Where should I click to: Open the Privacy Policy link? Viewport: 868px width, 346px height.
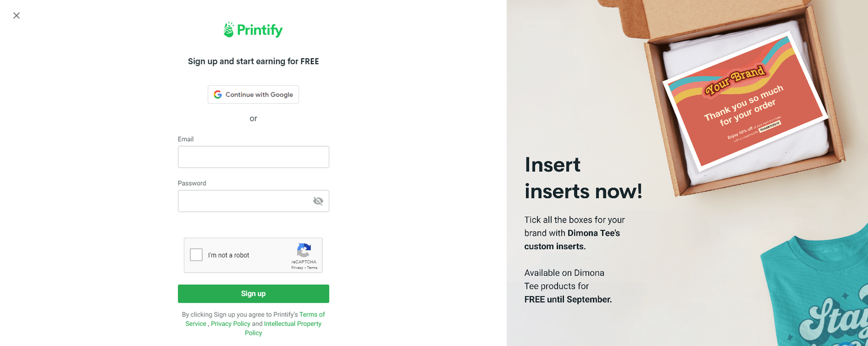coord(230,323)
